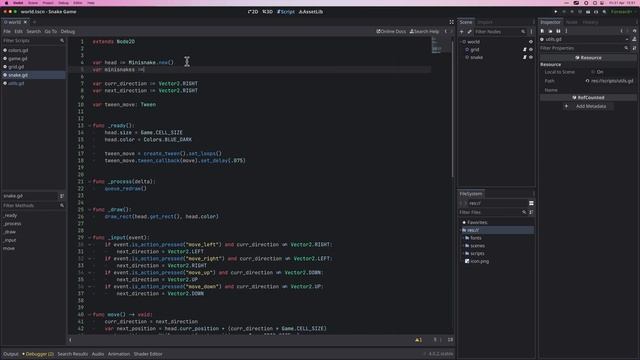The image size is (640, 360).
Task: Toggle visibility of the world node
Action: 531,42
